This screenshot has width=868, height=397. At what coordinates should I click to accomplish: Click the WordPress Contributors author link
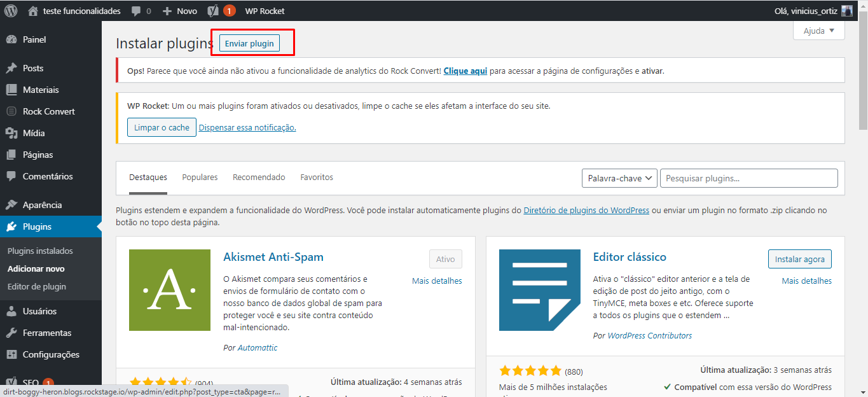click(650, 335)
